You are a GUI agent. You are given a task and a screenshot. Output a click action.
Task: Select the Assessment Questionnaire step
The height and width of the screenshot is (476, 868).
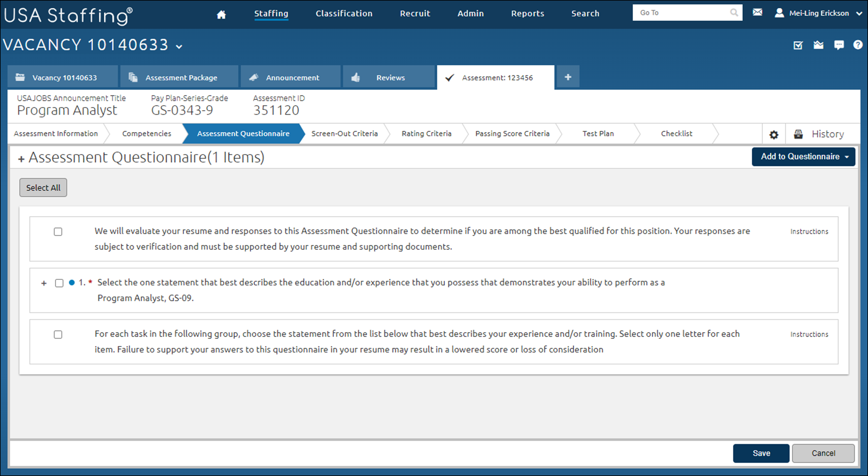tap(243, 133)
